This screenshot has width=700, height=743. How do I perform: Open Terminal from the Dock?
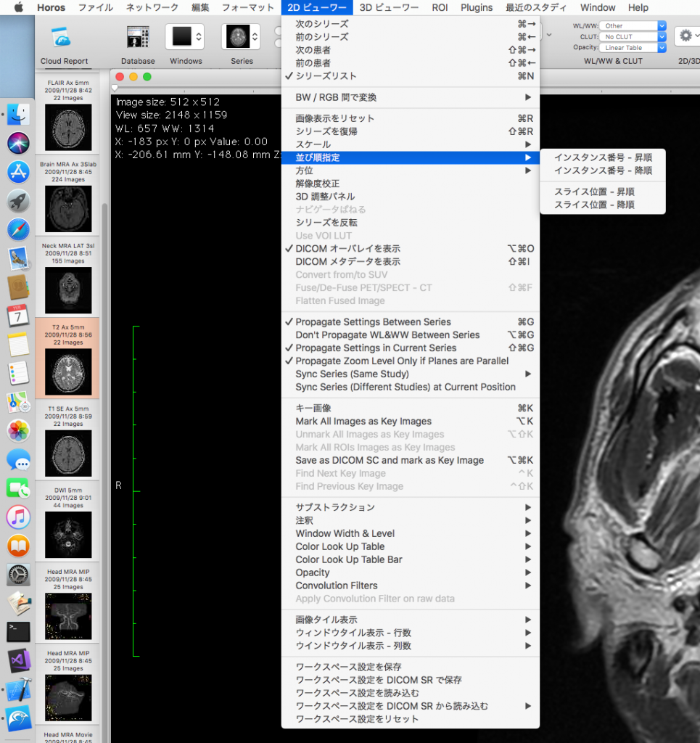tap(18, 632)
